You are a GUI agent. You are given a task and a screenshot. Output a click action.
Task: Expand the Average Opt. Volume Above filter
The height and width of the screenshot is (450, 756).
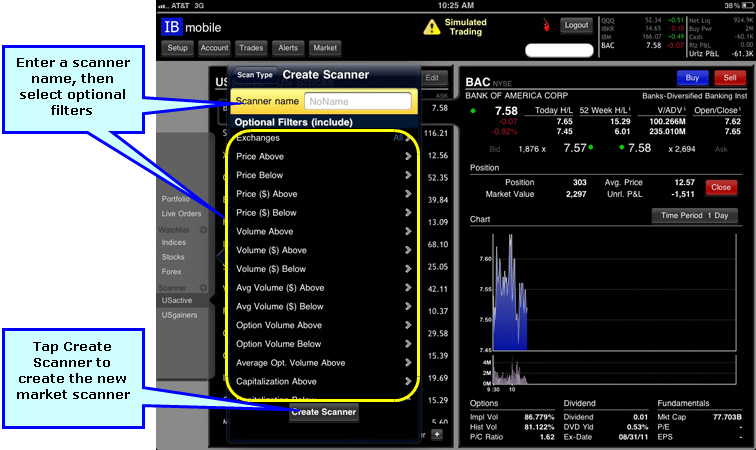point(323,363)
